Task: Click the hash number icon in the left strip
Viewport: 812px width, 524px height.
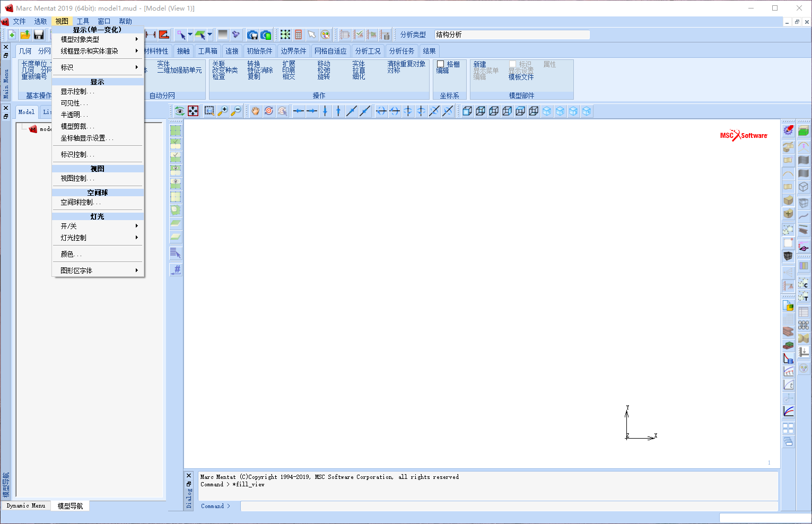Action: point(176,269)
